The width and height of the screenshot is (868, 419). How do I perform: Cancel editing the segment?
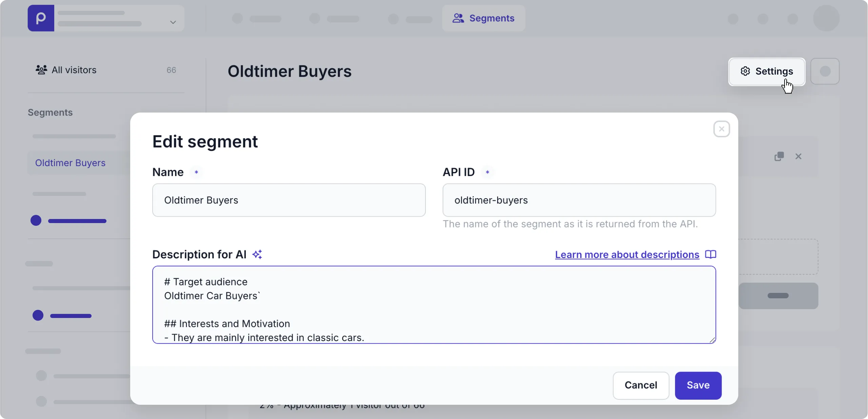640,385
